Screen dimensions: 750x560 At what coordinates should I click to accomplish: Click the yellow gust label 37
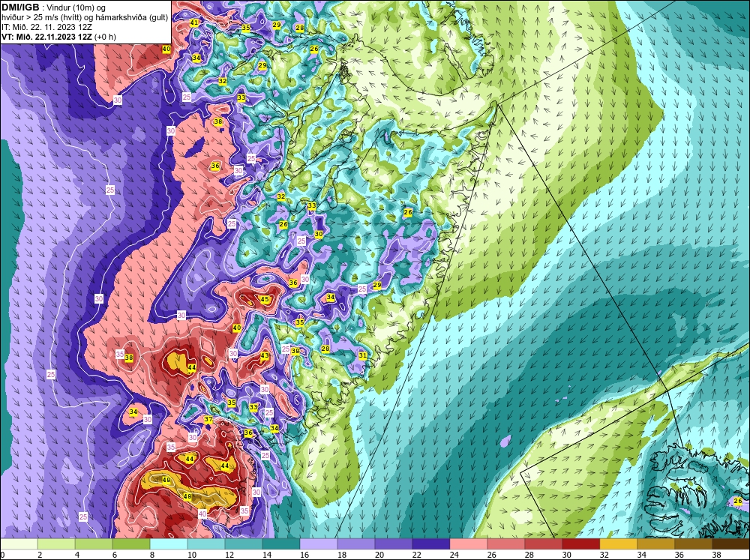(208, 419)
